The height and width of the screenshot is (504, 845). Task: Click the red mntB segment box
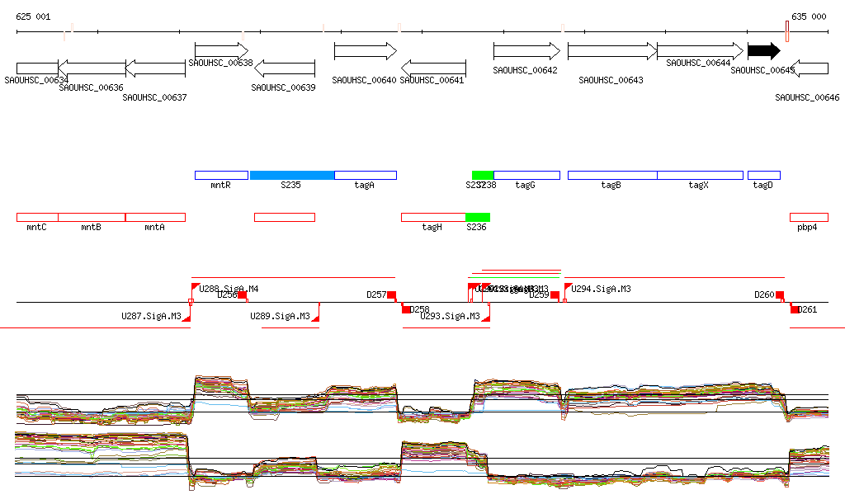tap(92, 218)
